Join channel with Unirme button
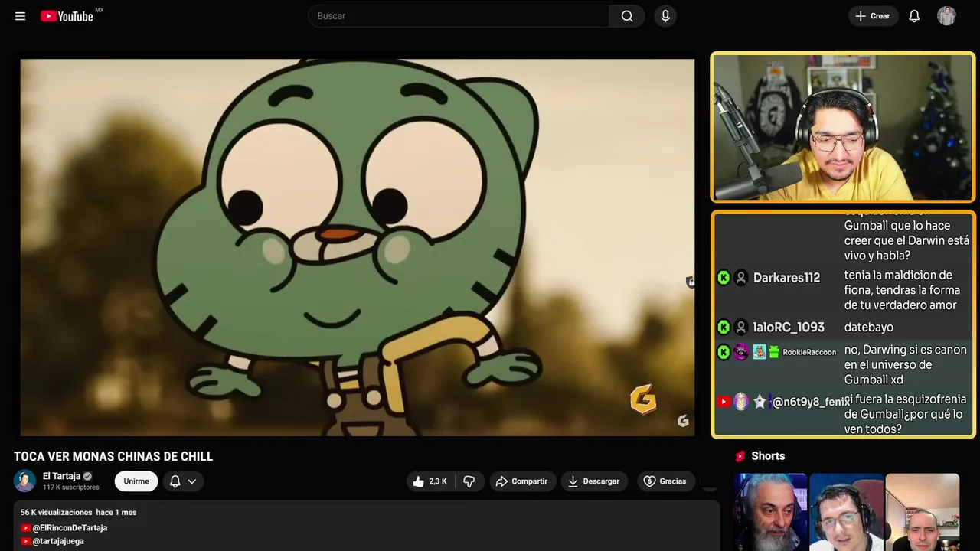980x551 pixels. point(136,481)
